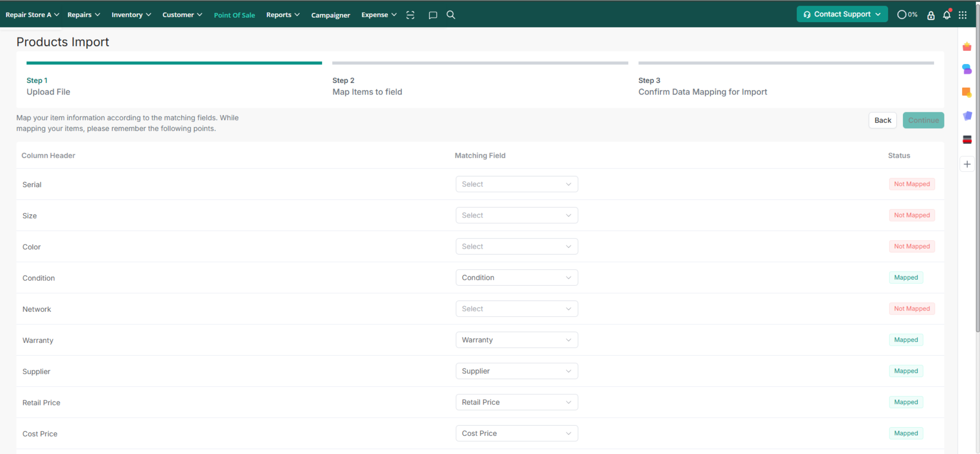
Task: Open the chat message icon
Action: point(433,15)
